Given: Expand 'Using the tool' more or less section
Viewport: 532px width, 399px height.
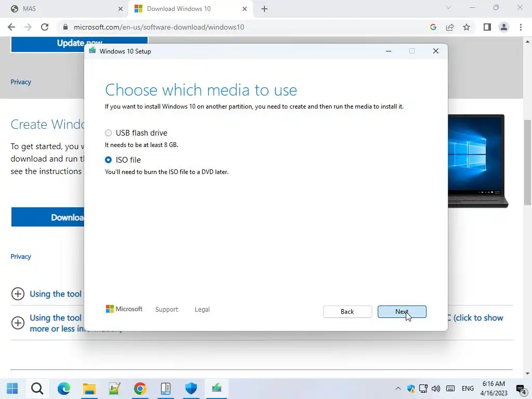Looking at the screenshot, I should [x=18, y=323].
